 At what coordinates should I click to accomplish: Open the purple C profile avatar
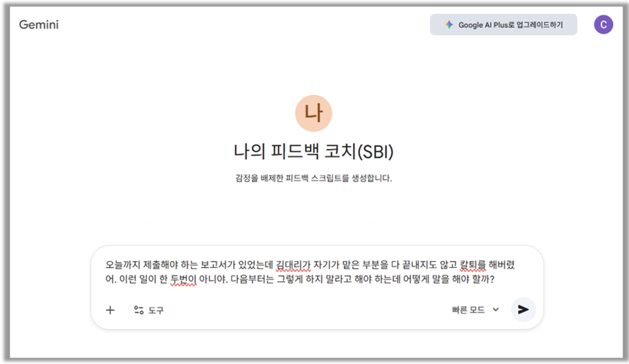(603, 25)
